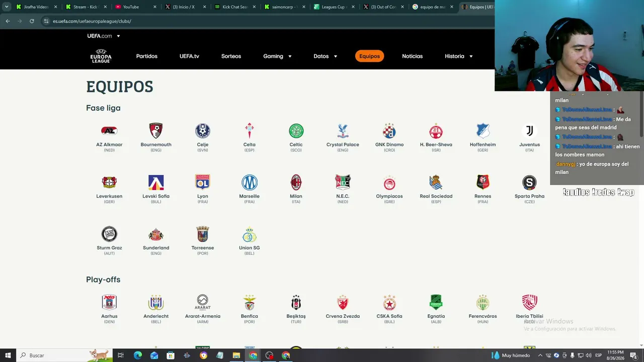Open the CSKA Sofia team link
The image size is (644, 362).
[x=389, y=316]
